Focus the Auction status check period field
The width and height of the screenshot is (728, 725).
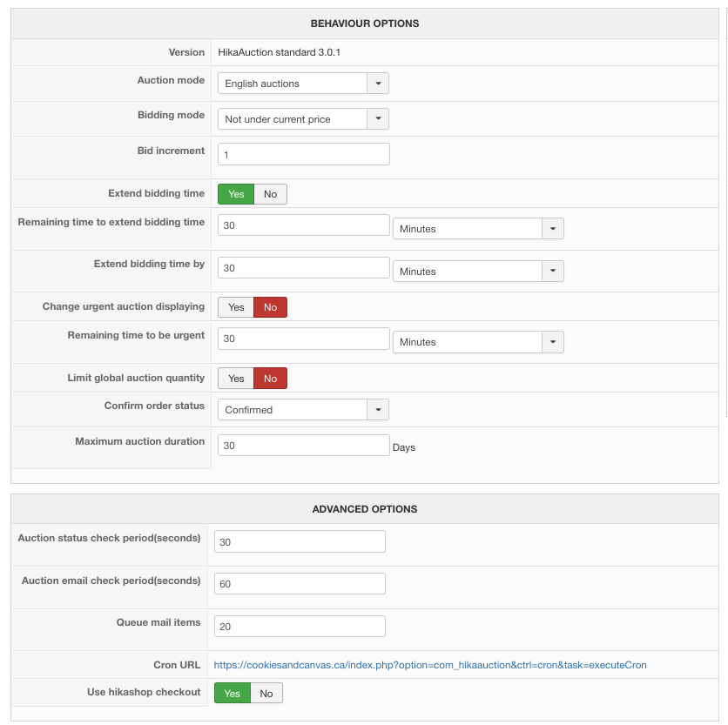click(300, 542)
